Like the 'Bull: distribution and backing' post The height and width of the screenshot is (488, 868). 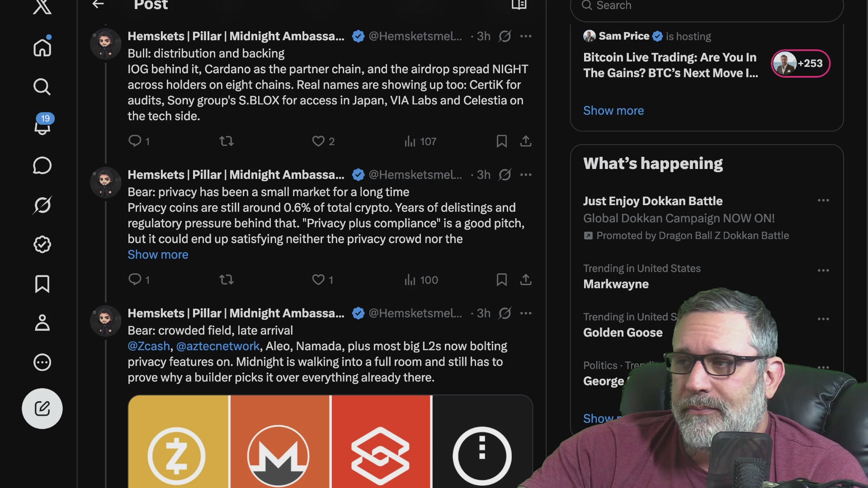click(323, 141)
